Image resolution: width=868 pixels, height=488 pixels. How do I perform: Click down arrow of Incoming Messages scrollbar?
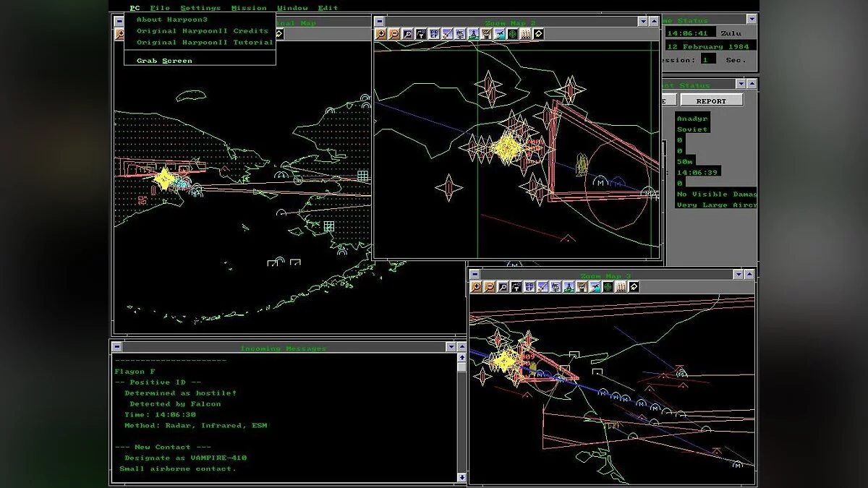click(x=461, y=477)
